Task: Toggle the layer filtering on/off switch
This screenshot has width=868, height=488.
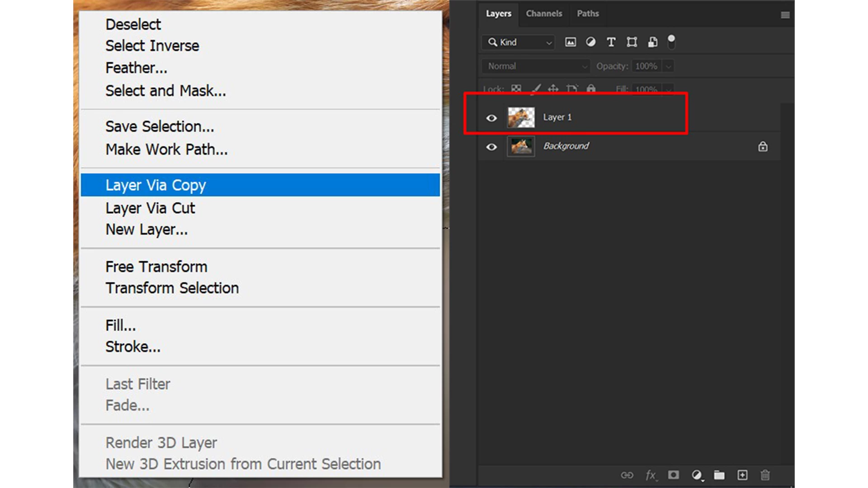Action: point(671,42)
